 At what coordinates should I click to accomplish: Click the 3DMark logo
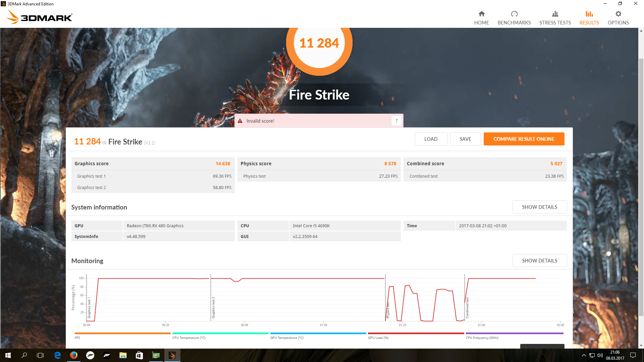[x=40, y=17]
